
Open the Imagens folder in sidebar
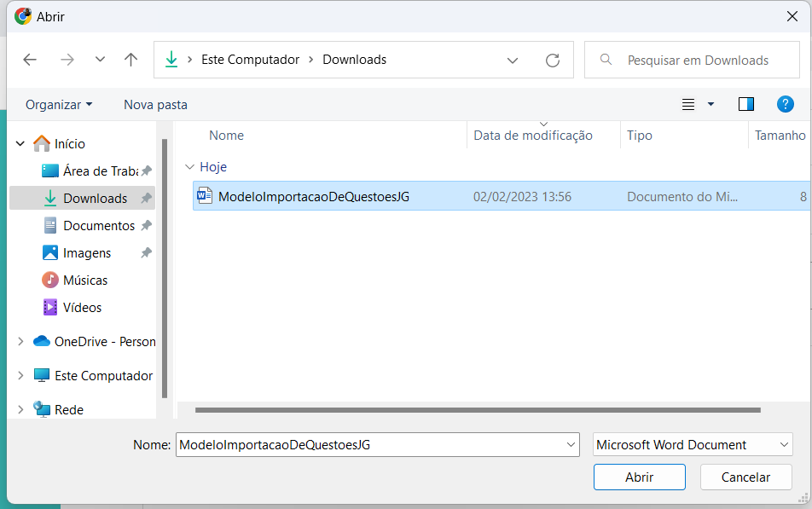pyautogui.click(x=87, y=253)
